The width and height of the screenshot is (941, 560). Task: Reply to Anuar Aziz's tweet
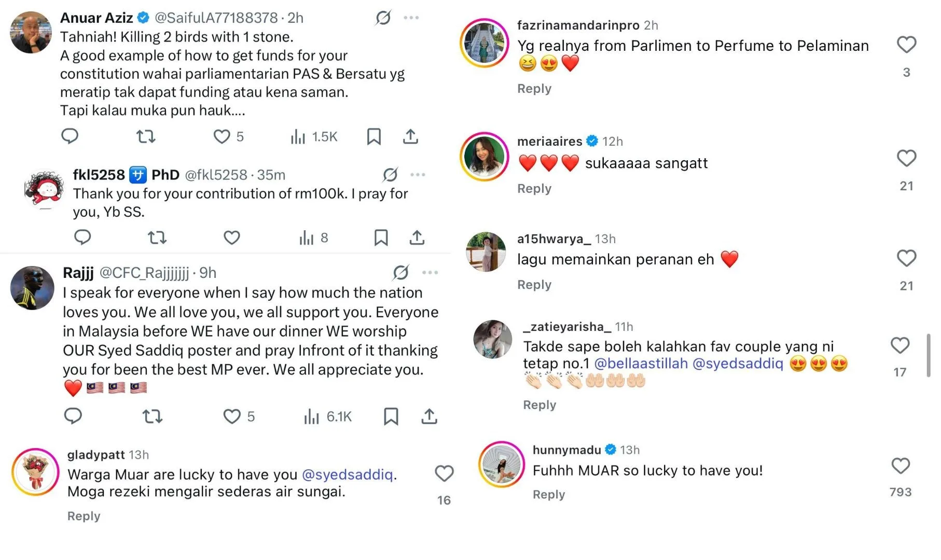70,136
